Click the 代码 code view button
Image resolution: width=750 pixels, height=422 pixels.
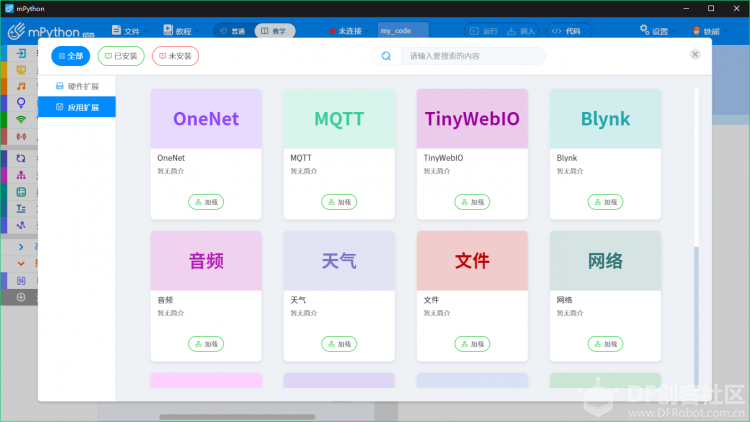tap(569, 31)
